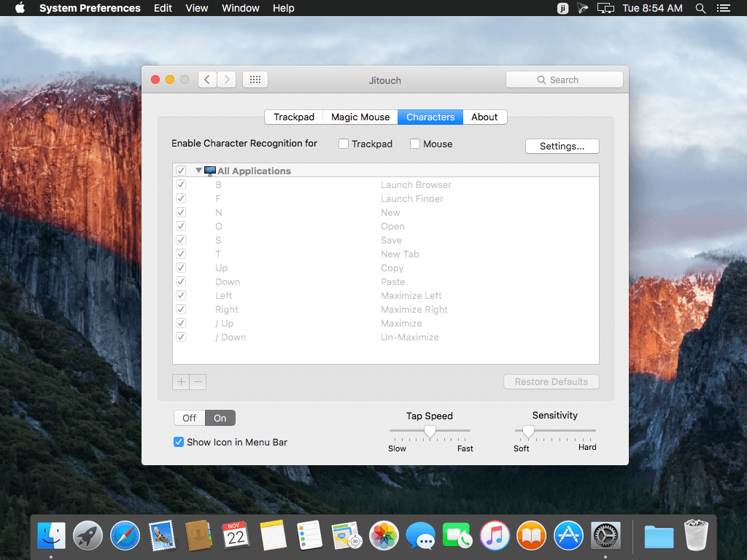
Task: Click the menu bar clock Tue 8:54 AM
Action: (652, 8)
